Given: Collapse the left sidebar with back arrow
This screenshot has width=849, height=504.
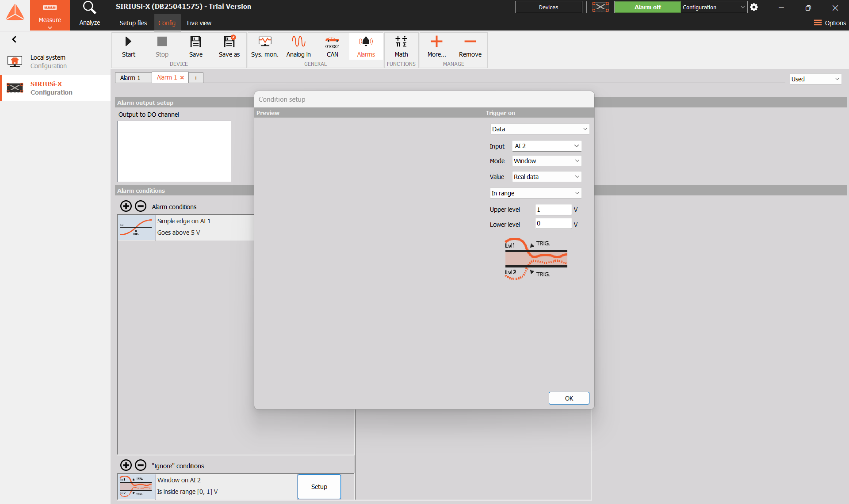Looking at the screenshot, I should click(x=14, y=39).
